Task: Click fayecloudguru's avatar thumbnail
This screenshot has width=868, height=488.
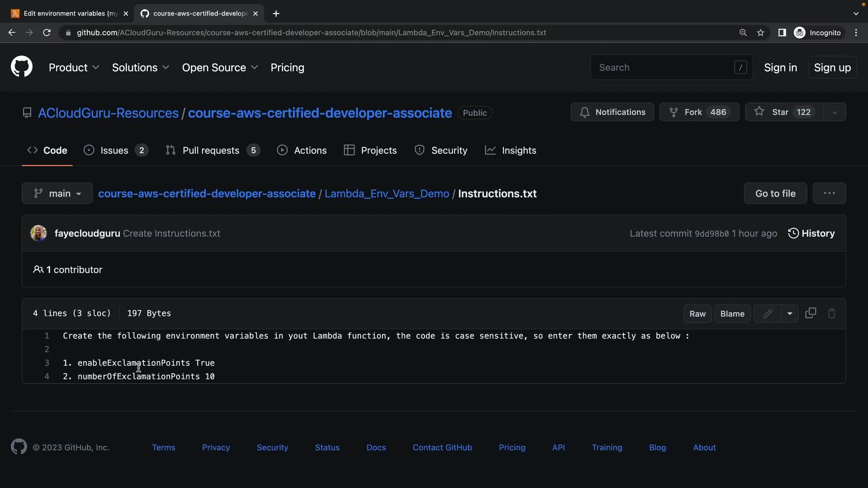Action: (x=38, y=233)
